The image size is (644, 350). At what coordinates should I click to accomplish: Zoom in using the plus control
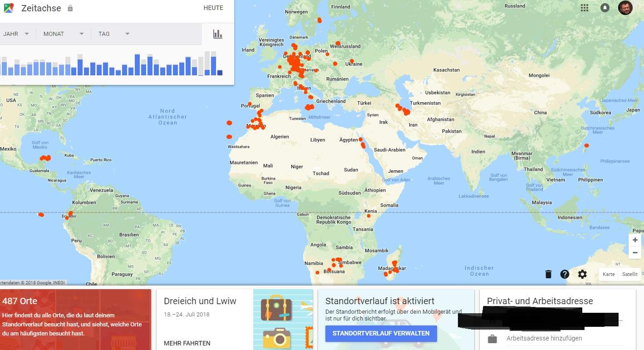click(x=635, y=240)
